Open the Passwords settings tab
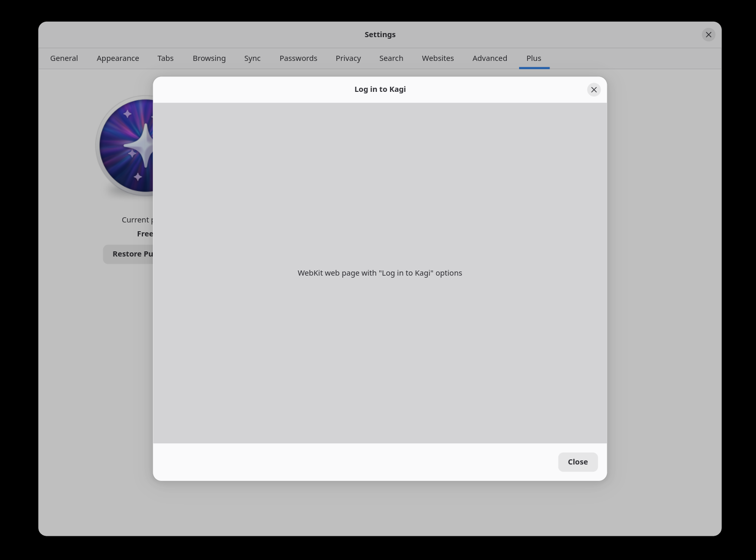 (298, 58)
